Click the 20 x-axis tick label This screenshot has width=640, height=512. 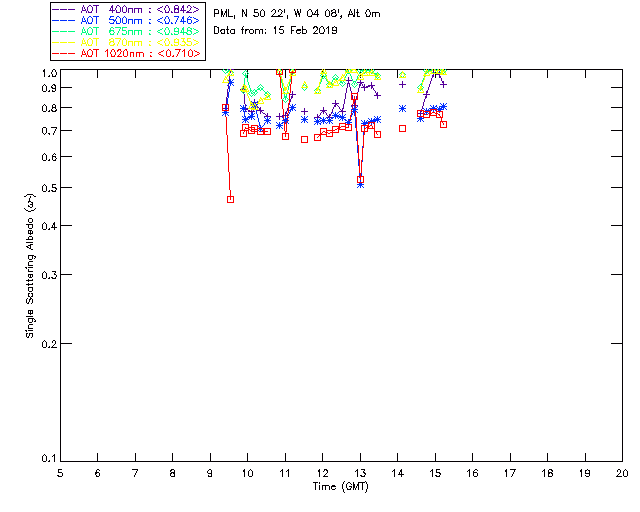(x=622, y=474)
